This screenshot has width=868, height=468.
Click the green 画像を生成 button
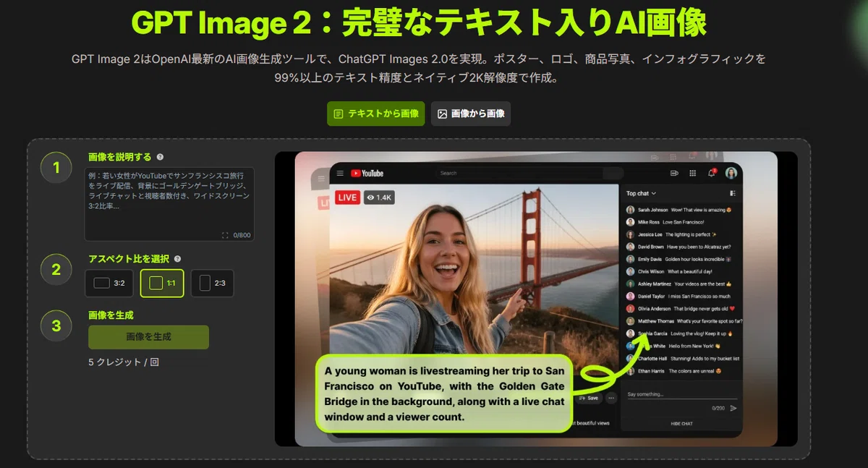tap(148, 337)
